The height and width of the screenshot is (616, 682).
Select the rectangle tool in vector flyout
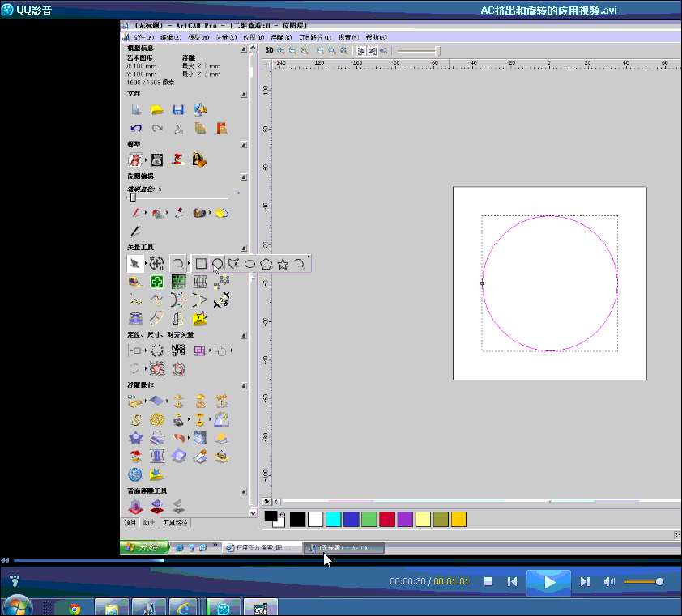201,263
